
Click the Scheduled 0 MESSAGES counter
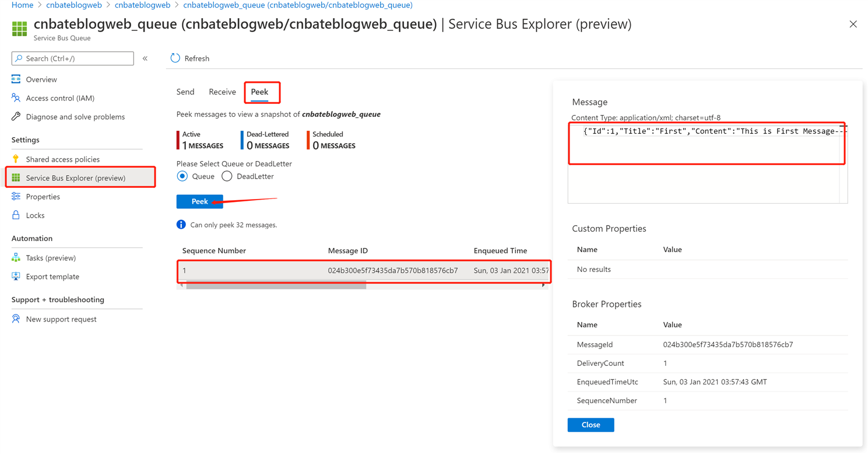point(331,140)
